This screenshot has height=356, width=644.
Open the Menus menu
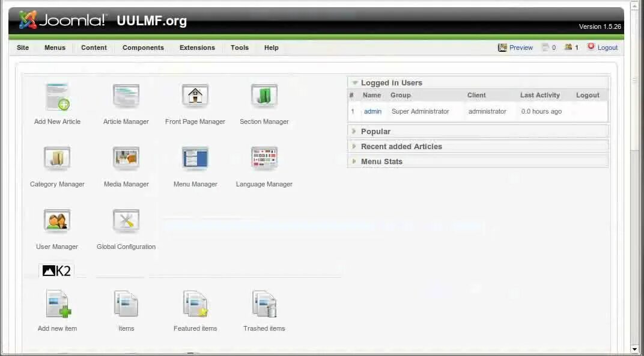point(55,48)
